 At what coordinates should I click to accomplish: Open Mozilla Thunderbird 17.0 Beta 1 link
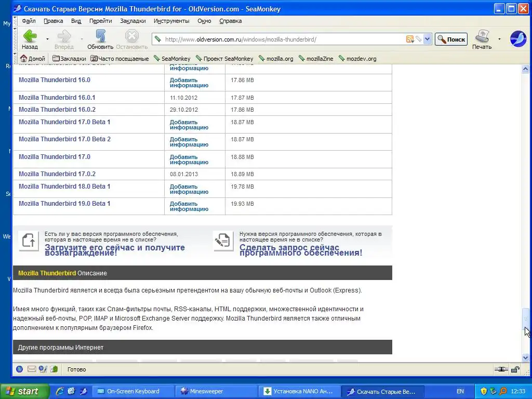click(64, 122)
